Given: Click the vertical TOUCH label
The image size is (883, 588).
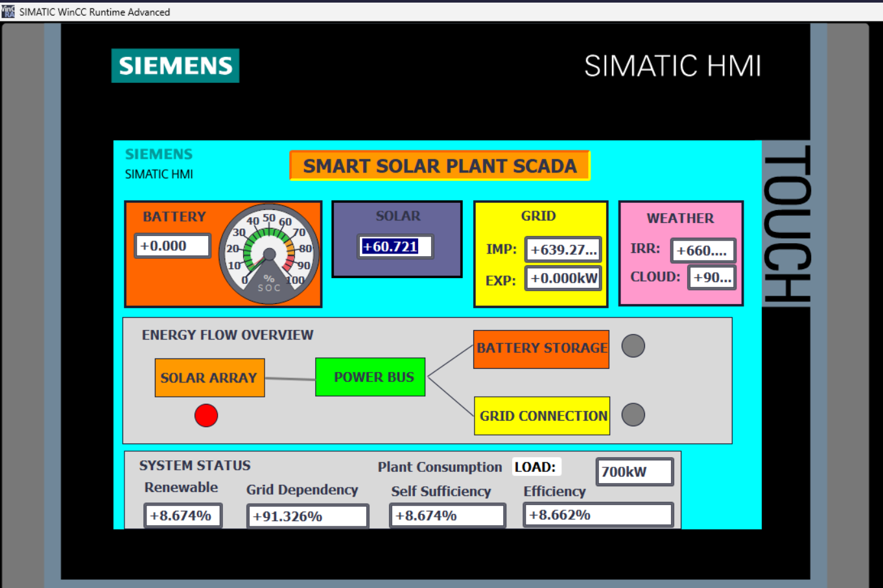Looking at the screenshot, I should click(x=786, y=224).
